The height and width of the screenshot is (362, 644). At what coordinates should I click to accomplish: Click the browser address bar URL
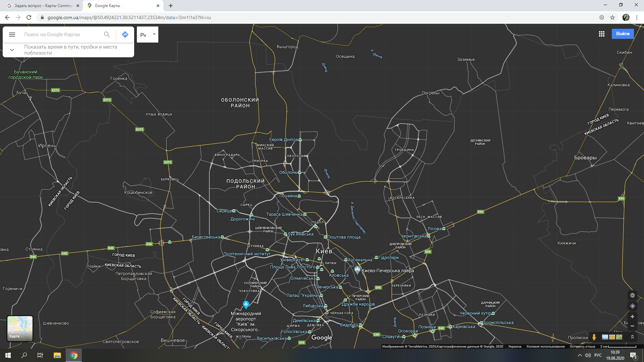click(x=129, y=17)
